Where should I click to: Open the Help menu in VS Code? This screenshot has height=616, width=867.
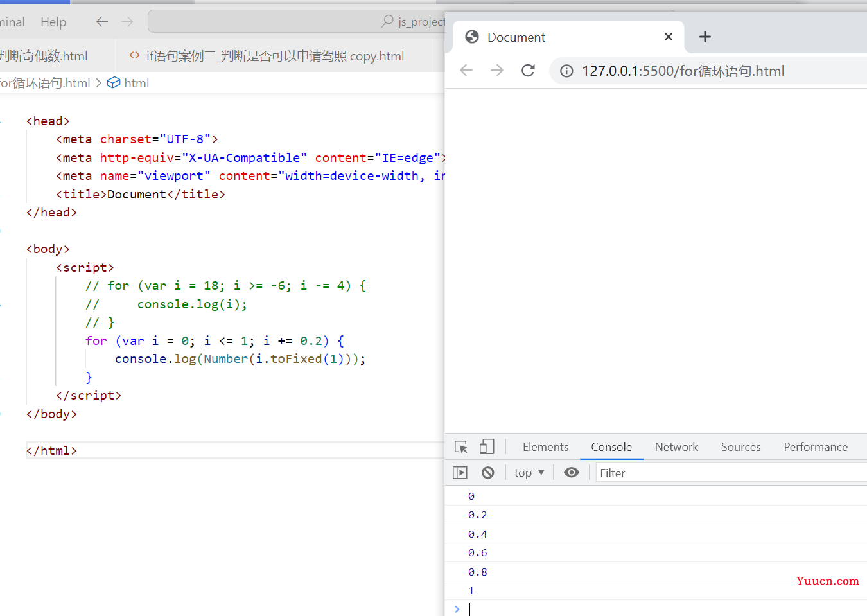(53, 22)
